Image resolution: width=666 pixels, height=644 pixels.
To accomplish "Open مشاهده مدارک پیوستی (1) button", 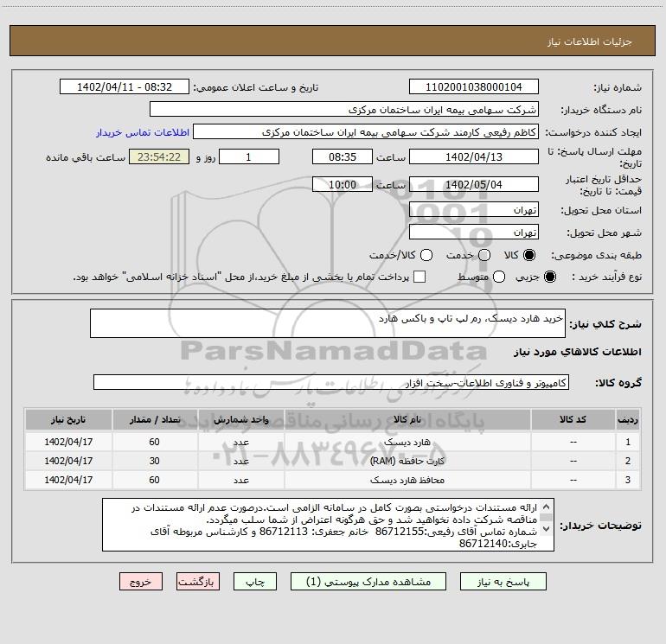I will point(368,582).
